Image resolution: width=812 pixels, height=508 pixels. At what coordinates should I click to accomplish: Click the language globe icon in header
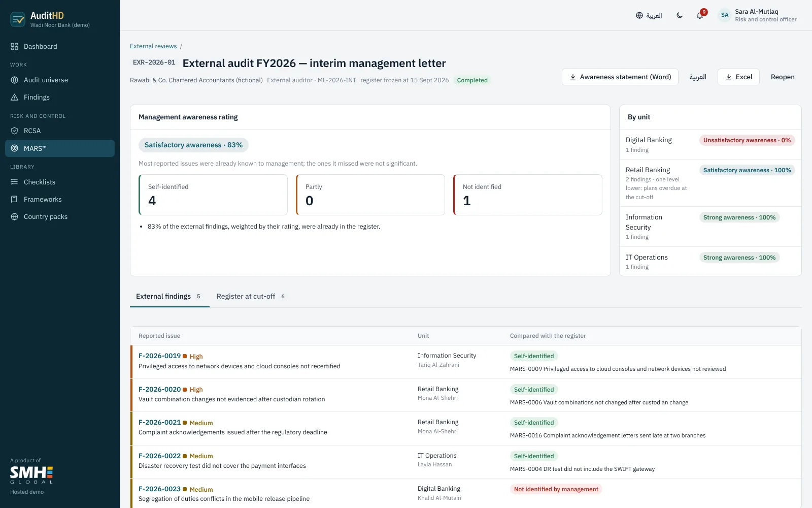click(639, 15)
